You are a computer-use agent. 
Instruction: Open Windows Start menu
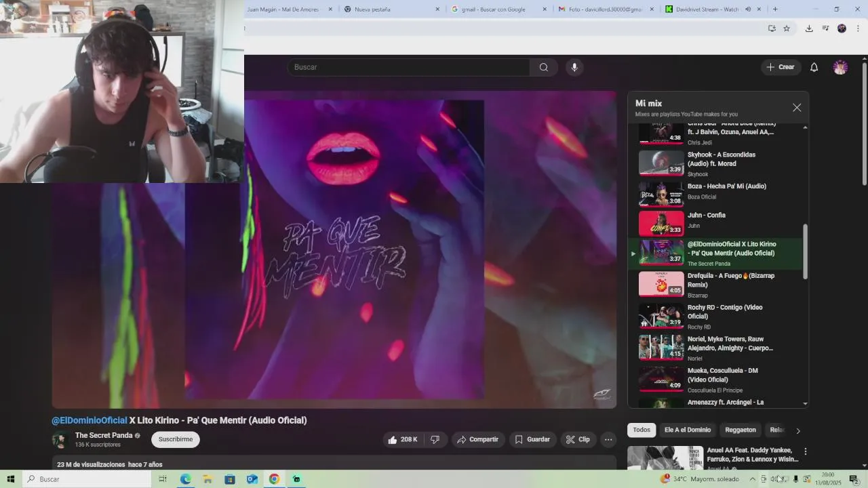[11, 479]
